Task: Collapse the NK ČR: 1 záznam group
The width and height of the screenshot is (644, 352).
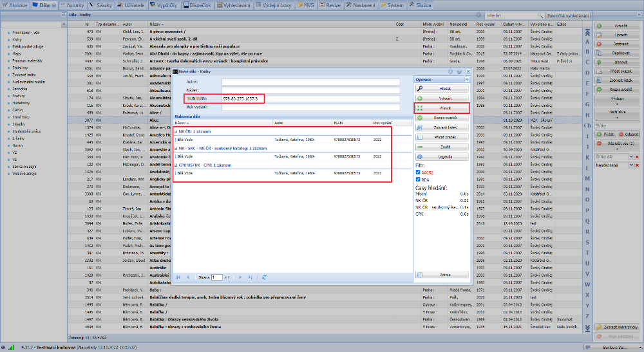Action: [176, 131]
